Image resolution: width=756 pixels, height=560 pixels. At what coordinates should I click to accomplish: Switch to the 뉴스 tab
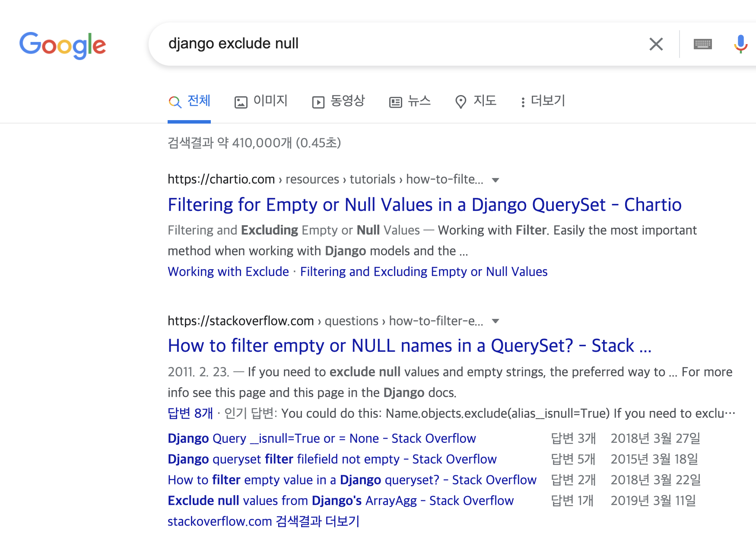[x=410, y=101]
